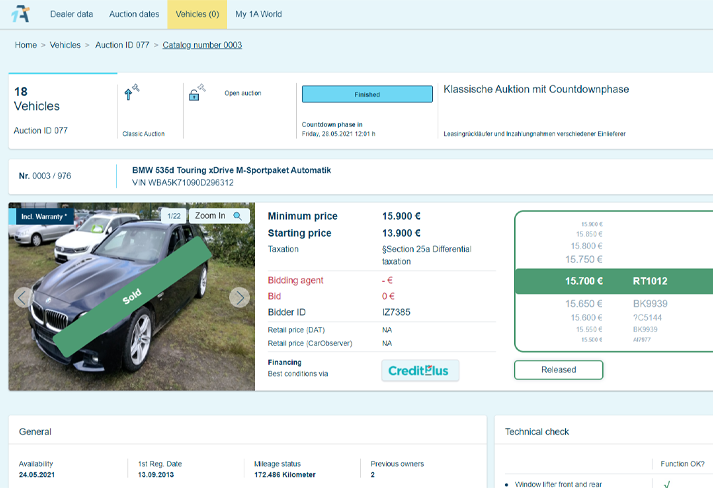Screen dimensions: 713x488
Task: Click the Availability 24.05.2021 value
Action: point(36,474)
